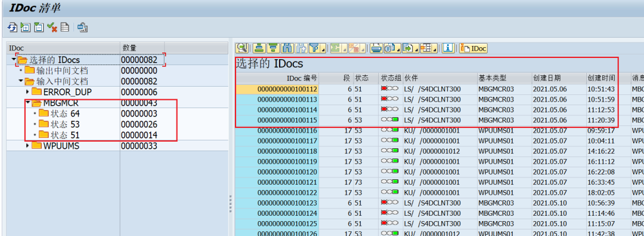
Task: Click the Set Filter funnel icon
Action: pos(314,48)
